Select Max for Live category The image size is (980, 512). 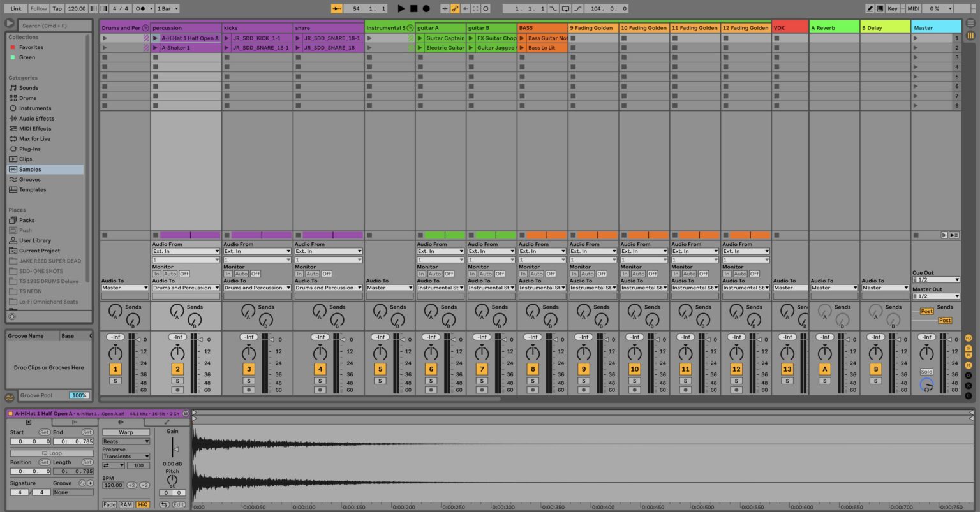coord(34,139)
